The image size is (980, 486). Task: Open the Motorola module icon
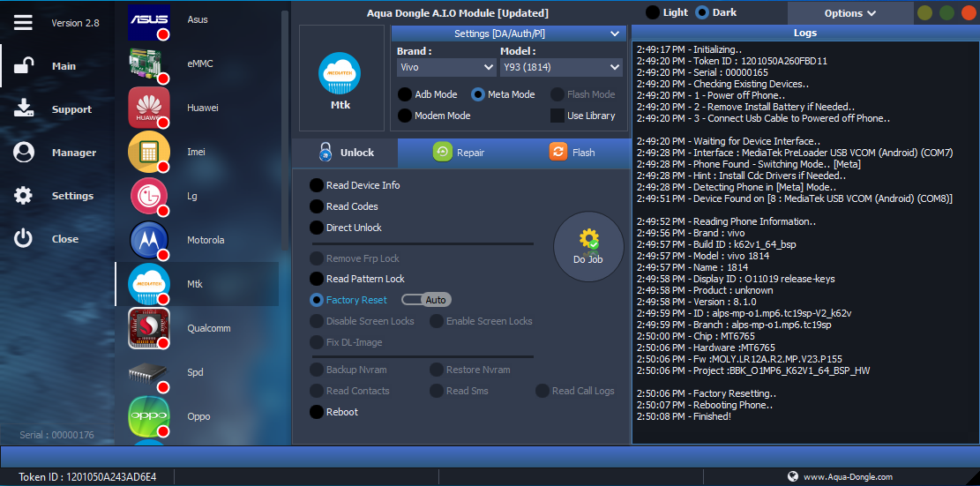click(149, 240)
